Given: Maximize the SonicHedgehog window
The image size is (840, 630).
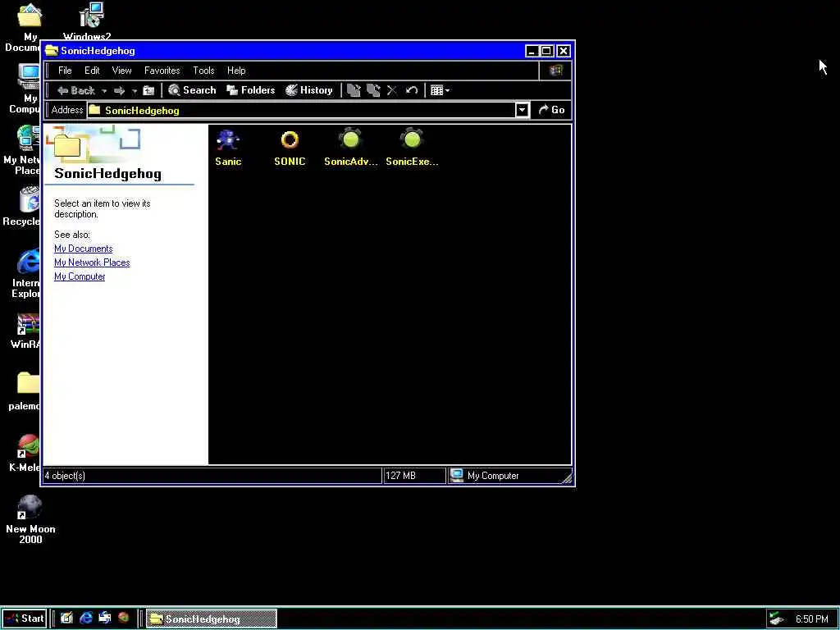Looking at the screenshot, I should pyautogui.click(x=547, y=51).
